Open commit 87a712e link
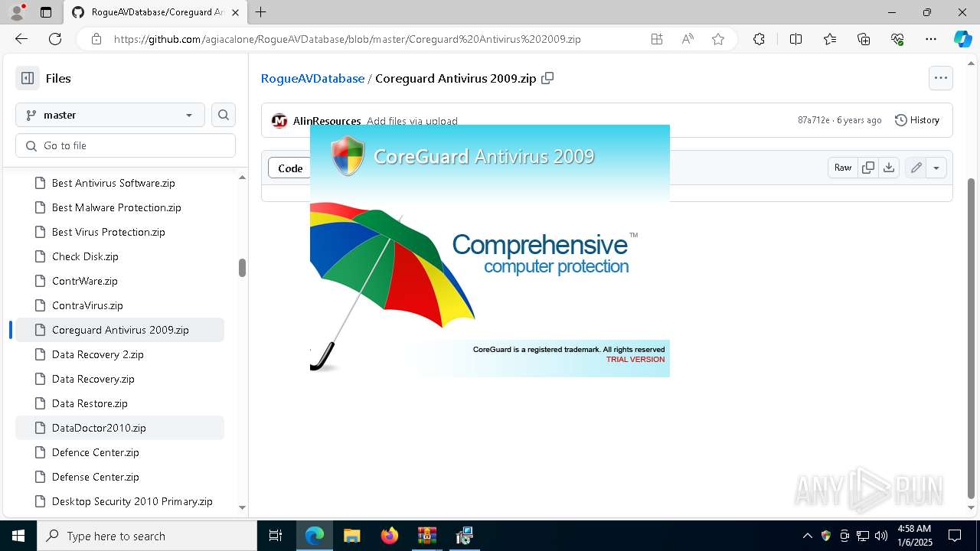Viewport: 980px width, 551px height. pos(814,120)
